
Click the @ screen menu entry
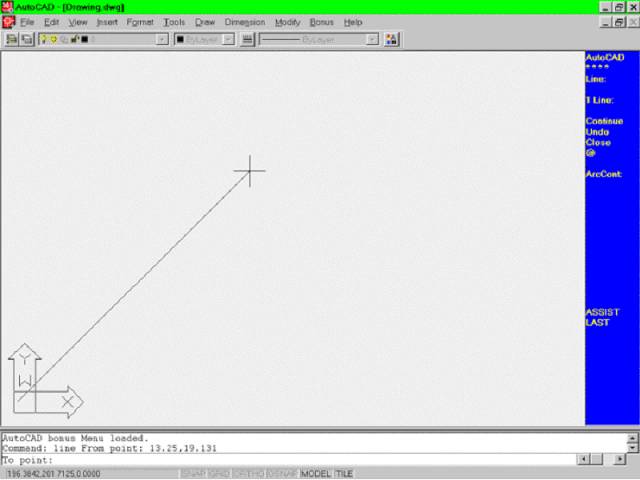(591, 153)
